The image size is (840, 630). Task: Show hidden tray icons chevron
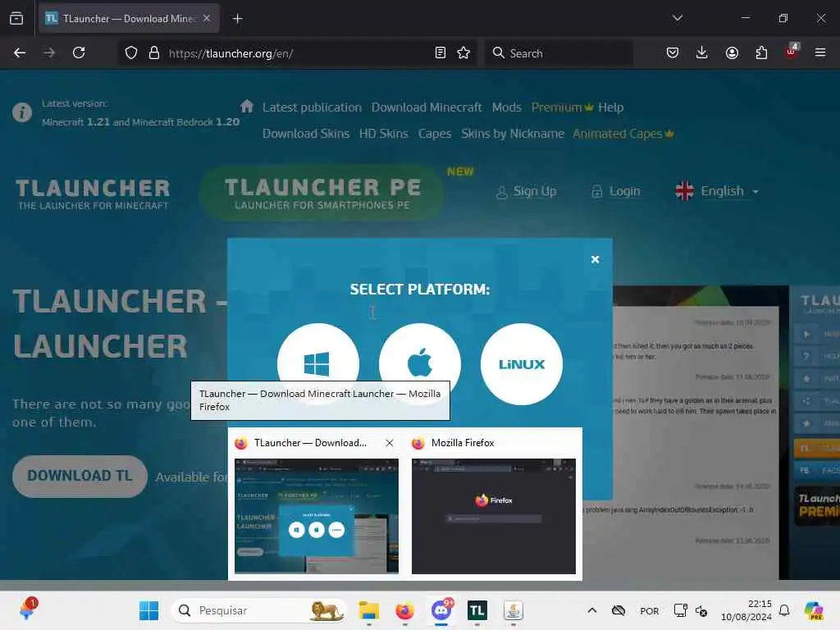coord(592,610)
